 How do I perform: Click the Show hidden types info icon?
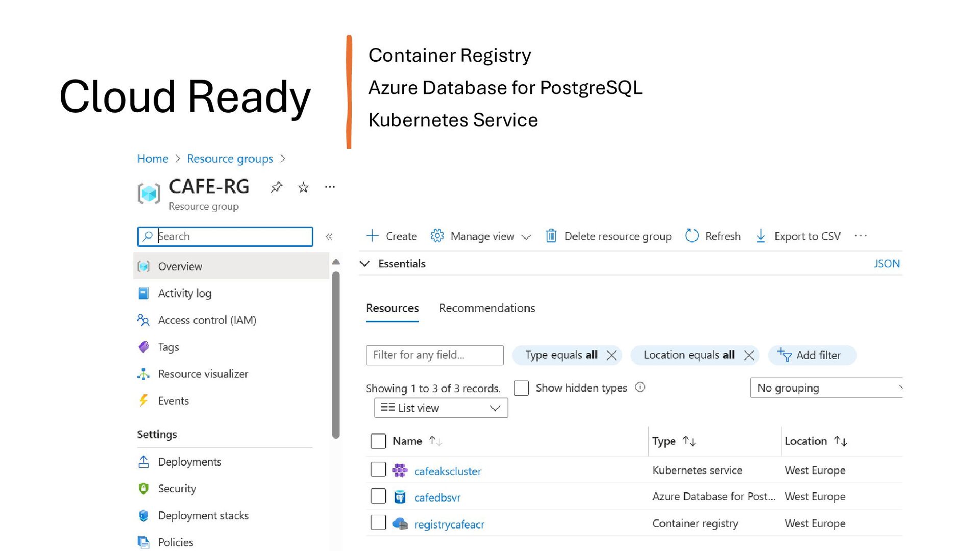point(640,387)
